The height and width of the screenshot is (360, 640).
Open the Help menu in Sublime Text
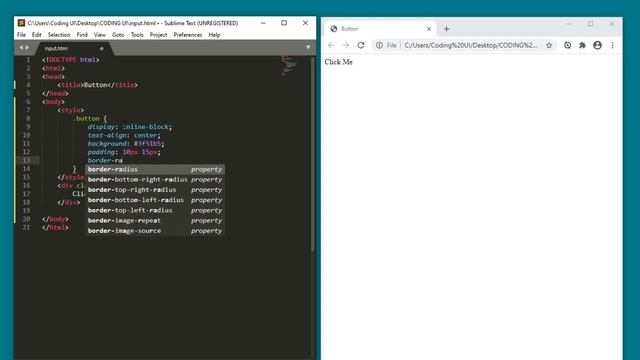click(x=214, y=35)
